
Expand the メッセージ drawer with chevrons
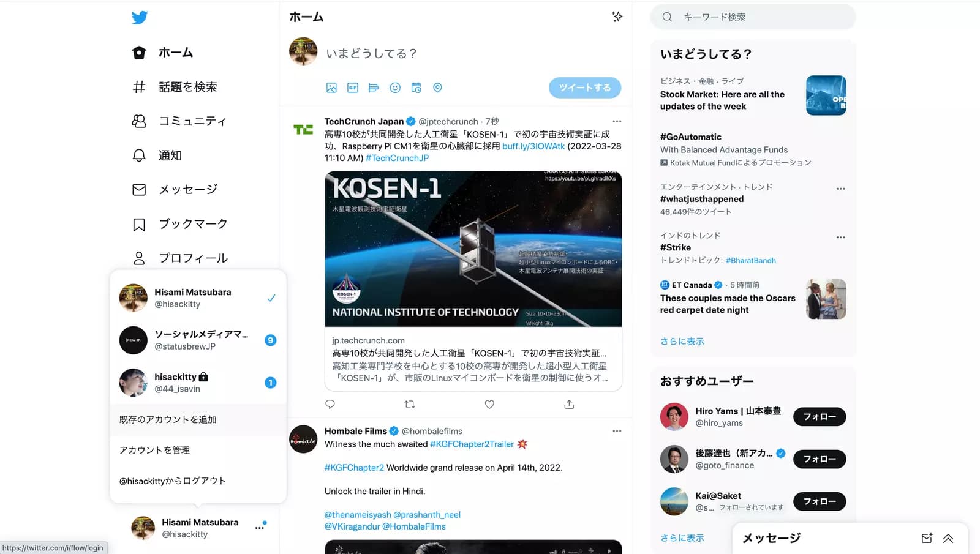coord(948,538)
